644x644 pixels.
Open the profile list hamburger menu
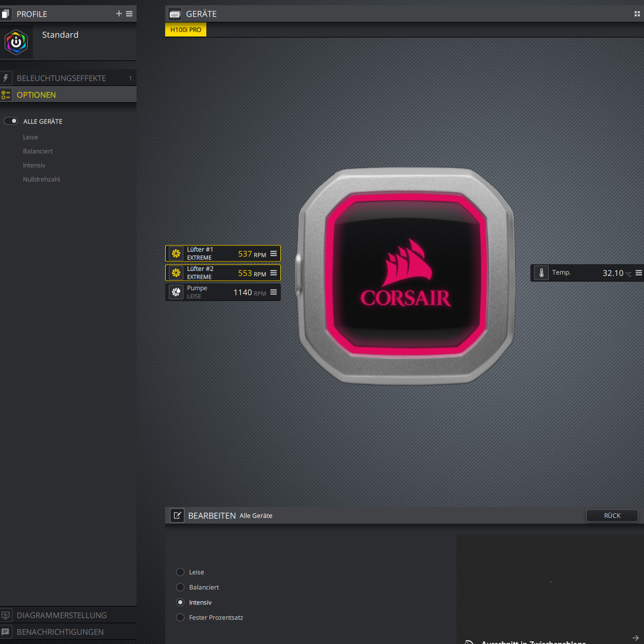point(129,14)
